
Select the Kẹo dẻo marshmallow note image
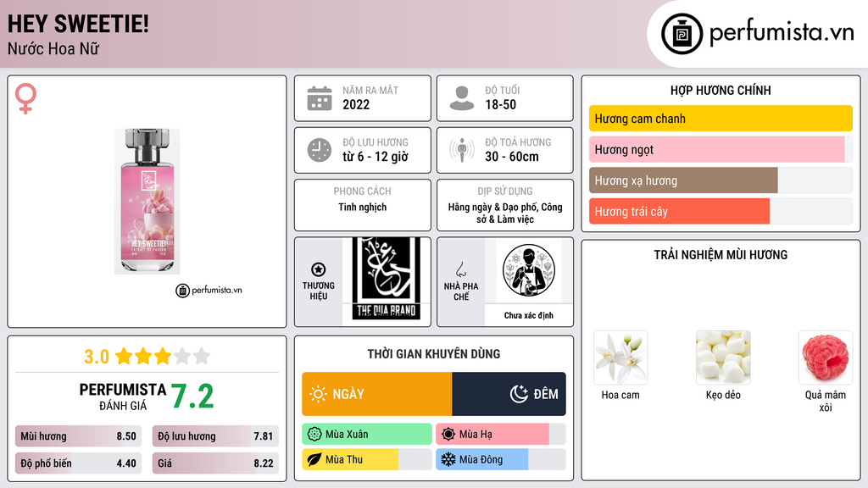click(x=723, y=358)
